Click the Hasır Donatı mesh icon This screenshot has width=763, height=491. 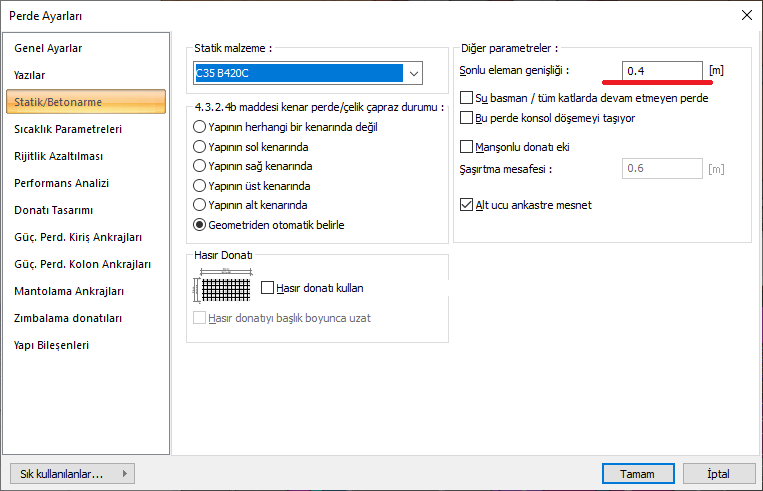[x=220, y=287]
